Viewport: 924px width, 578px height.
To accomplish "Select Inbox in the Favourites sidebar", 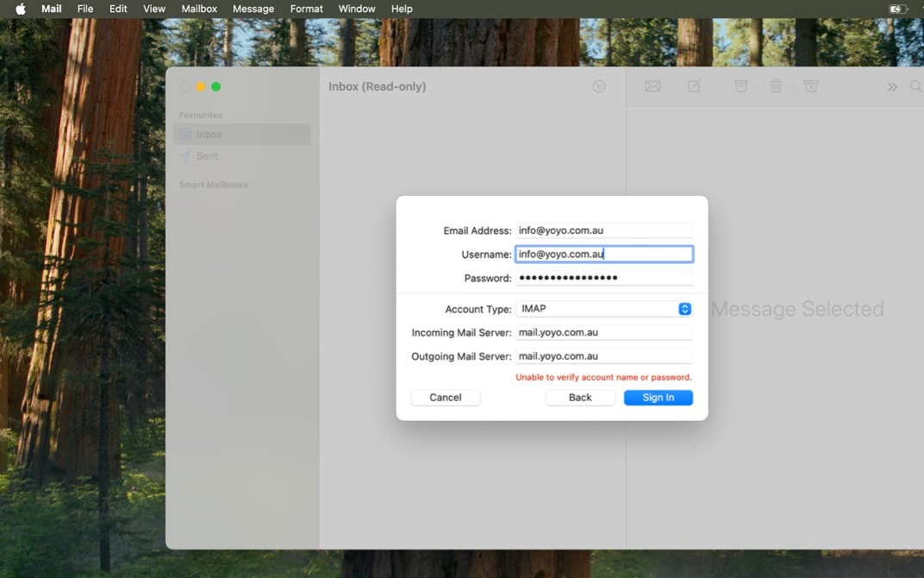I will pos(242,135).
